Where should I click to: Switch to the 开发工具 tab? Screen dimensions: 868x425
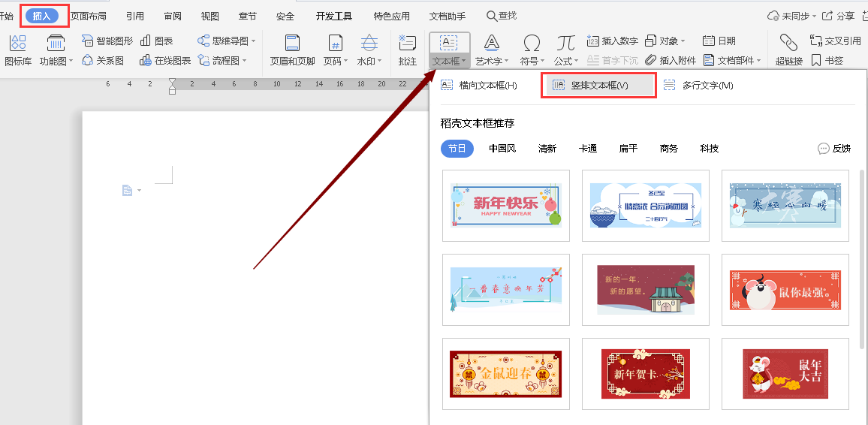tap(334, 16)
